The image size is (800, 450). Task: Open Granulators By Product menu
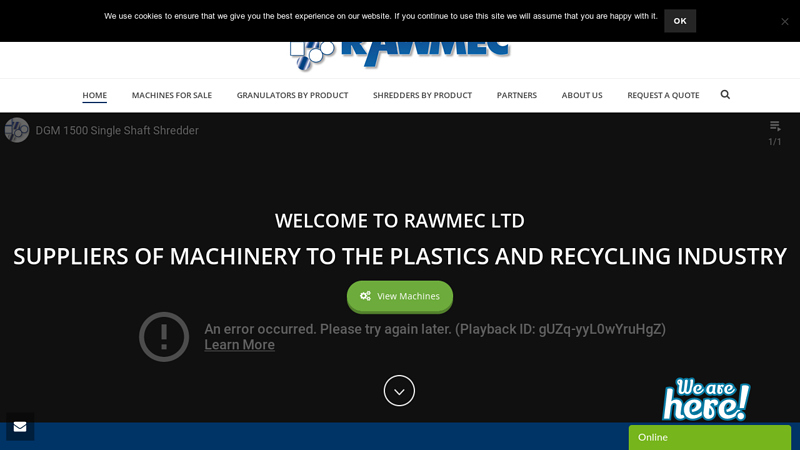(x=292, y=95)
